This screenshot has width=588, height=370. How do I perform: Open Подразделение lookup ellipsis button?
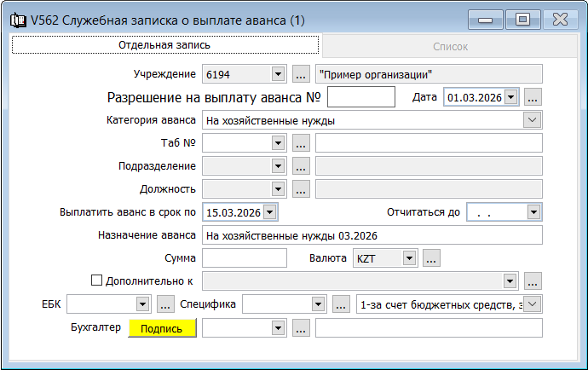coord(300,166)
